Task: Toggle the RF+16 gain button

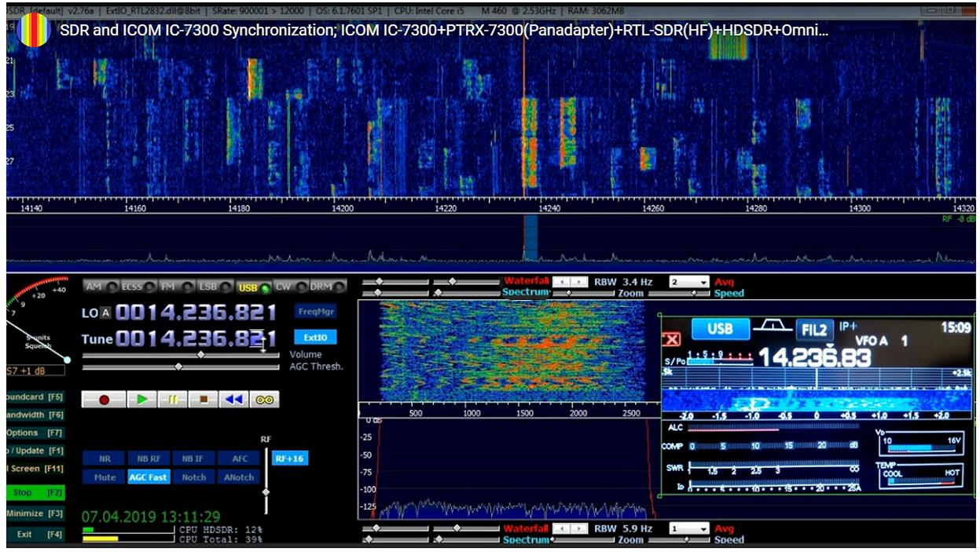Action: tap(290, 459)
